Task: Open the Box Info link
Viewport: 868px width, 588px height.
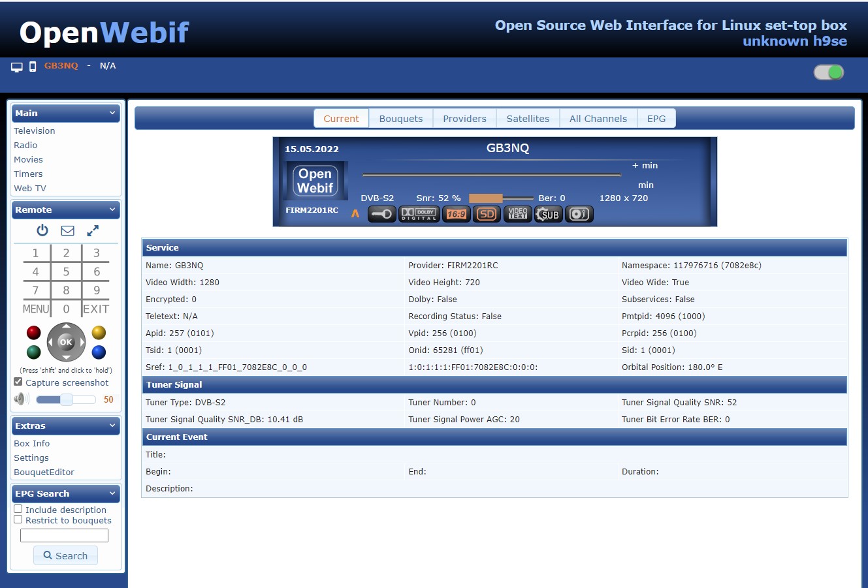Action: coord(32,443)
